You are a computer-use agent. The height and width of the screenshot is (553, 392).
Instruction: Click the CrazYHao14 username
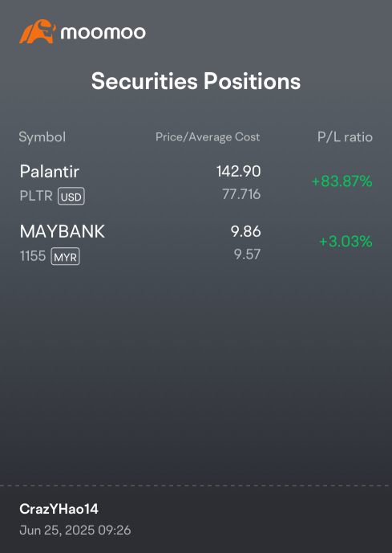pyautogui.click(x=59, y=509)
